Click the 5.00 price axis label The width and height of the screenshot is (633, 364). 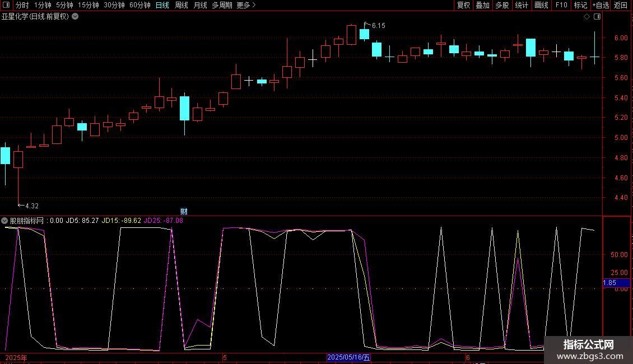click(x=621, y=138)
